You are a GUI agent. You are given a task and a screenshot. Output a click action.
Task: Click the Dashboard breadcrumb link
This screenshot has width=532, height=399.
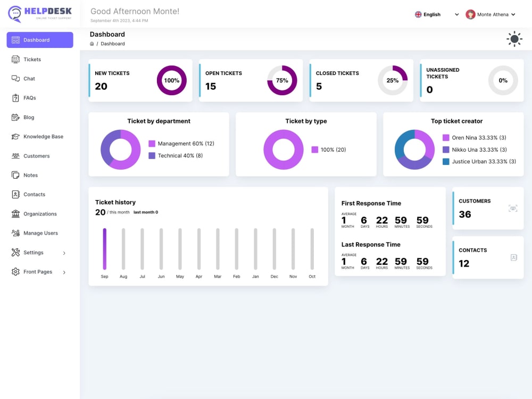[113, 44]
